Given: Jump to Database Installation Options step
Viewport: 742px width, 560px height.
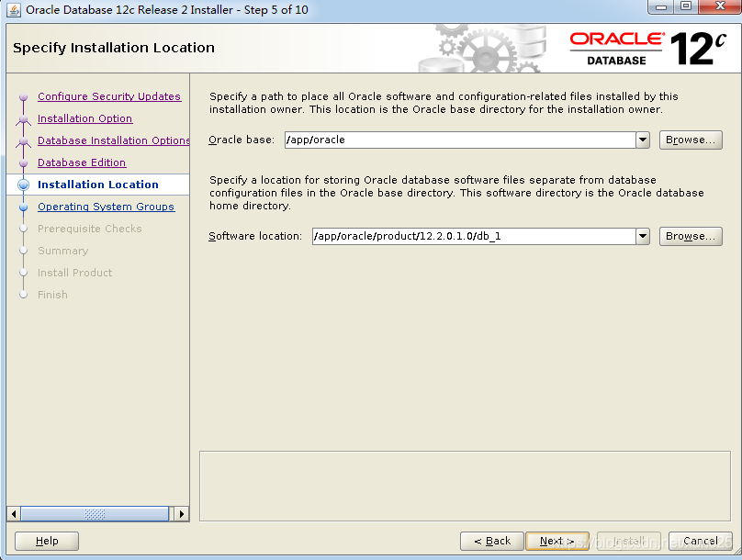Looking at the screenshot, I should pos(114,140).
